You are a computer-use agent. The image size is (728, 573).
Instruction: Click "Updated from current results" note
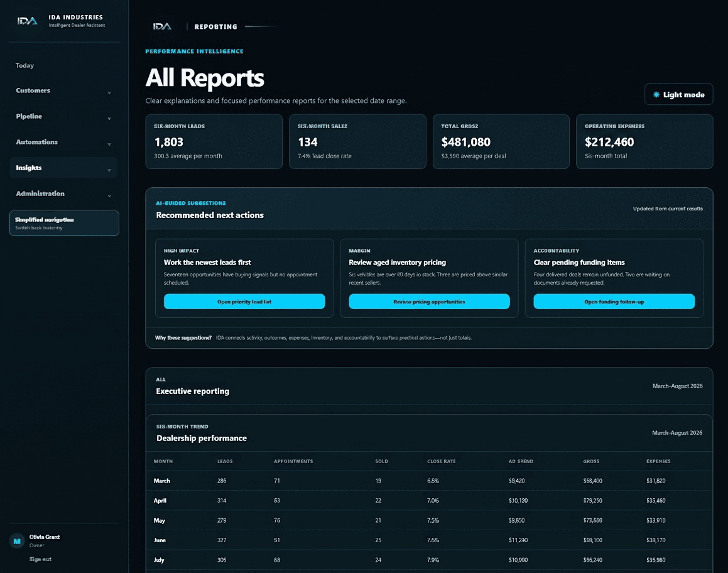tap(668, 209)
